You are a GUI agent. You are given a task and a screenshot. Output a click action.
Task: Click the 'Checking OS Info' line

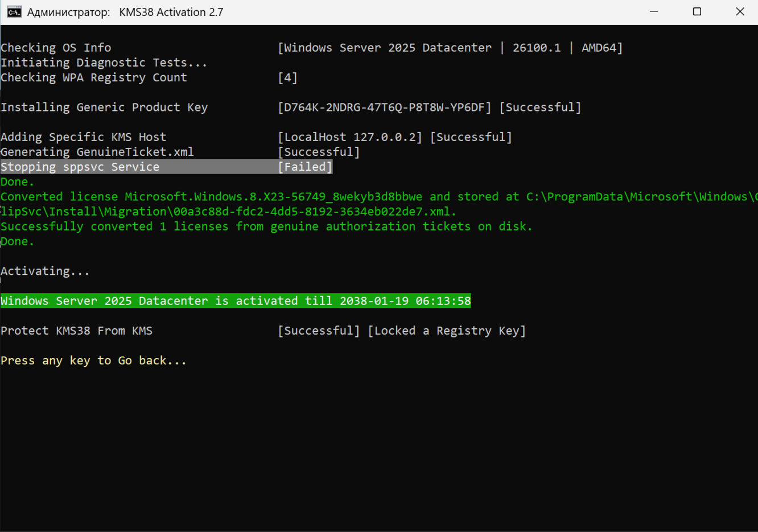tap(56, 48)
